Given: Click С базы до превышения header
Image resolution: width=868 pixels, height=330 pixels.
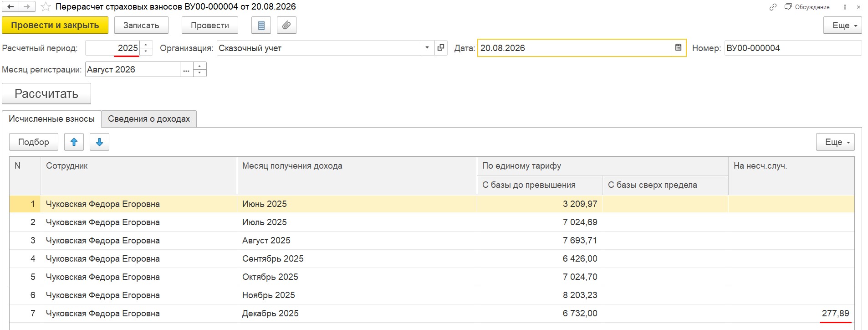Looking at the screenshot, I should click(x=540, y=186).
